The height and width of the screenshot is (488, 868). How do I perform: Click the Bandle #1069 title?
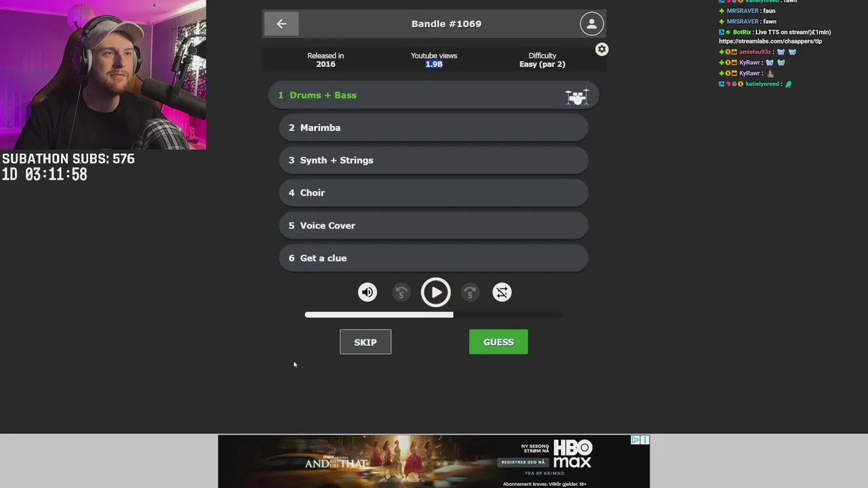pyautogui.click(x=446, y=24)
